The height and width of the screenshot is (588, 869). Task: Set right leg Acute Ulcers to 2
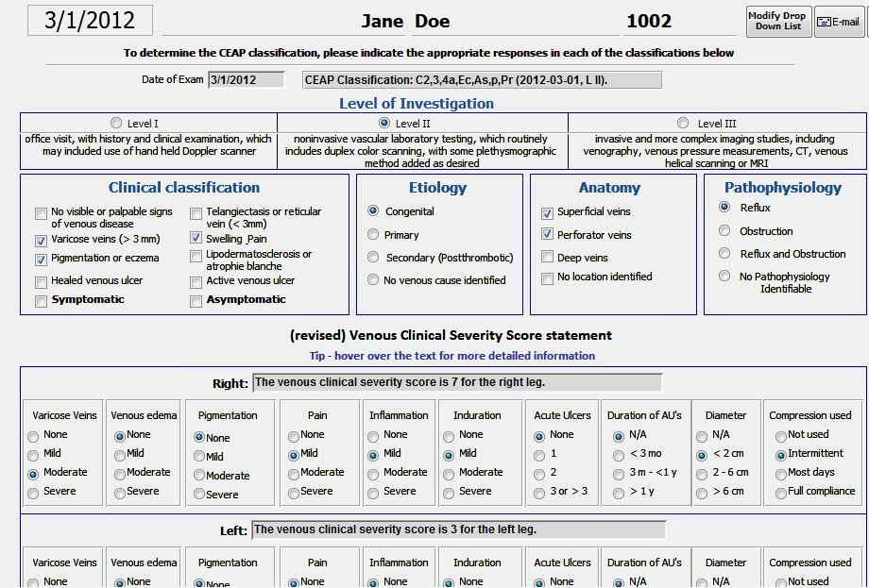coord(539,475)
